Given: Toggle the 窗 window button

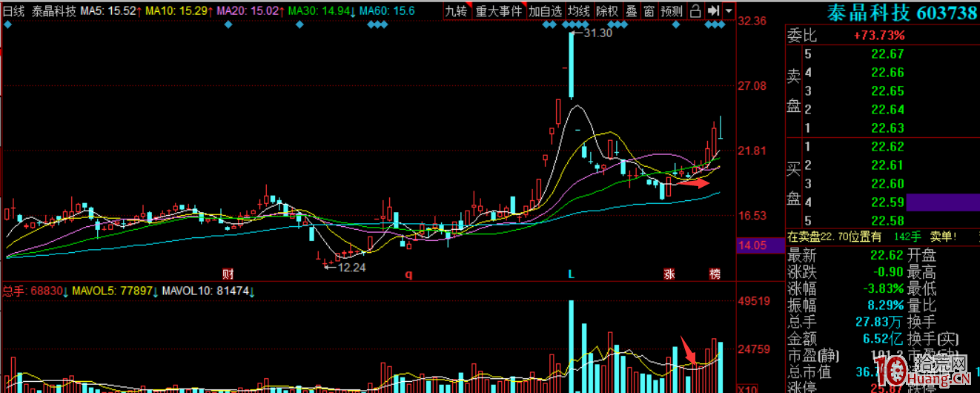Looking at the screenshot, I should (x=649, y=11).
